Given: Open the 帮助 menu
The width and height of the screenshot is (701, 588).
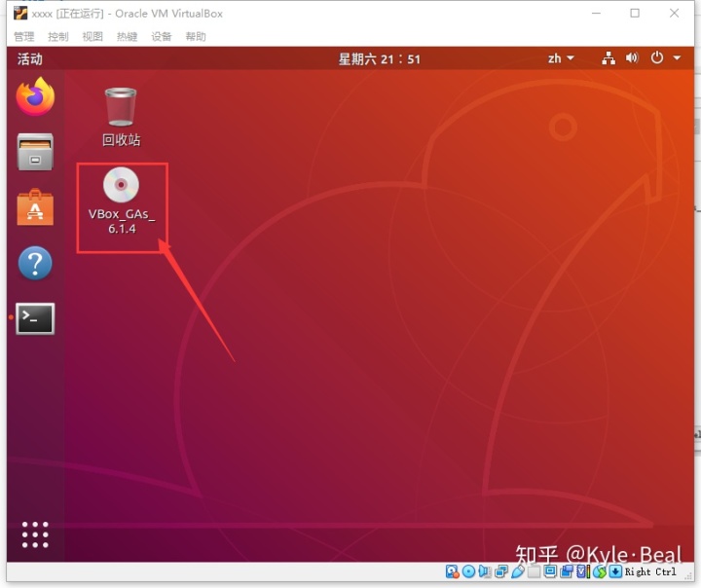Looking at the screenshot, I should [196, 36].
